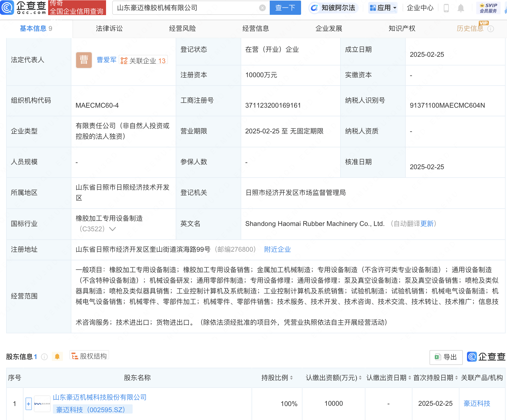The height and width of the screenshot is (420, 507).
Task: Select tax ID 91371100MAECMC604N
Action: pos(447,105)
